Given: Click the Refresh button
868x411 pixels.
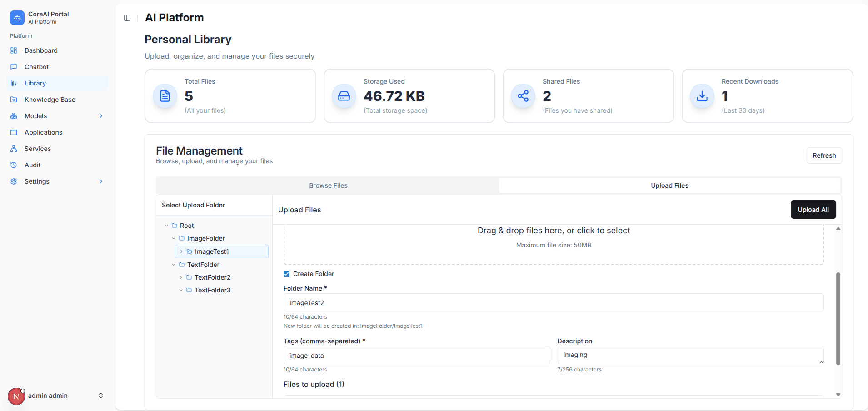Looking at the screenshot, I should click(x=824, y=155).
